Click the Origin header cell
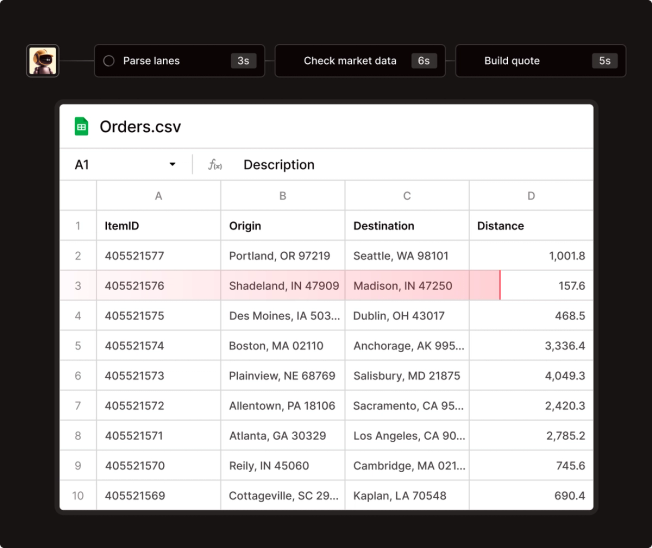 click(283, 226)
